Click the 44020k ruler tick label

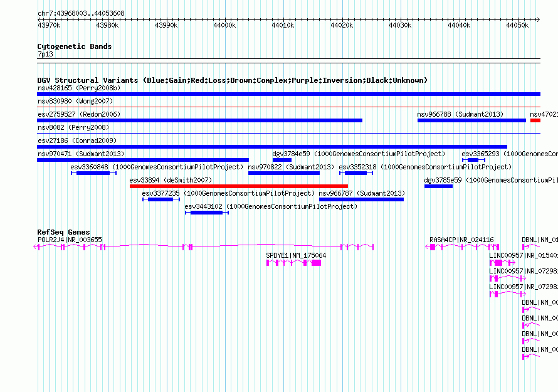coord(342,26)
